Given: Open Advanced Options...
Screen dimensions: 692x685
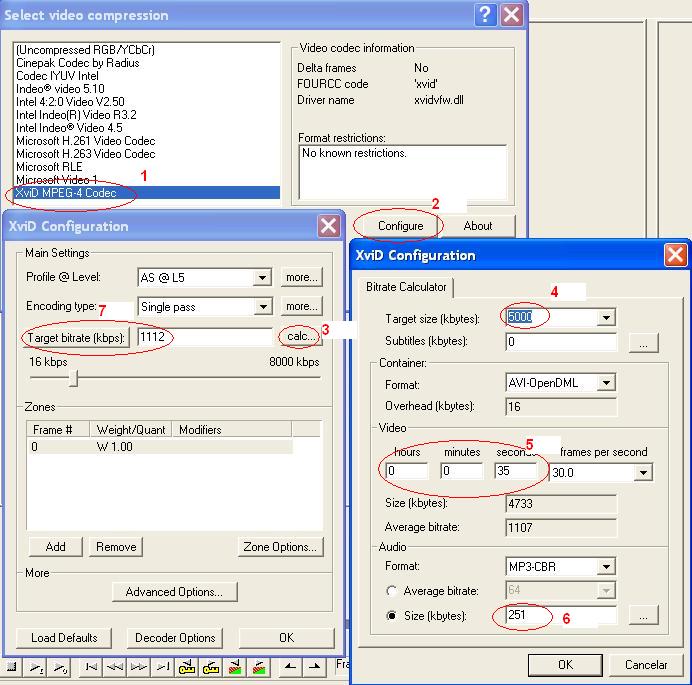Looking at the screenshot, I should pos(174,592).
